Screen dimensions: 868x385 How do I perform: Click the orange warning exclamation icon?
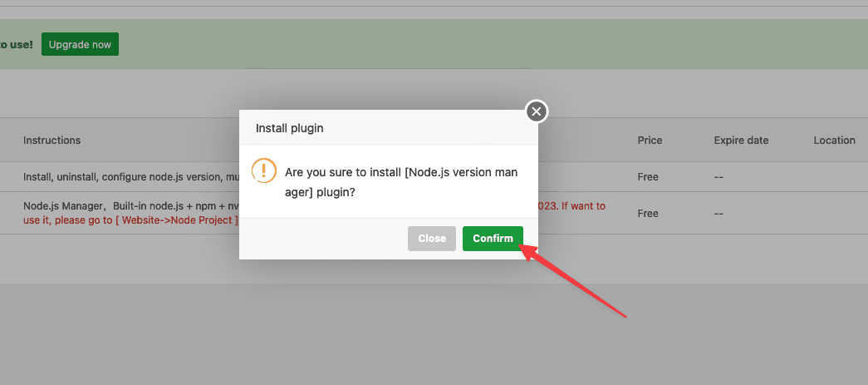point(263,171)
